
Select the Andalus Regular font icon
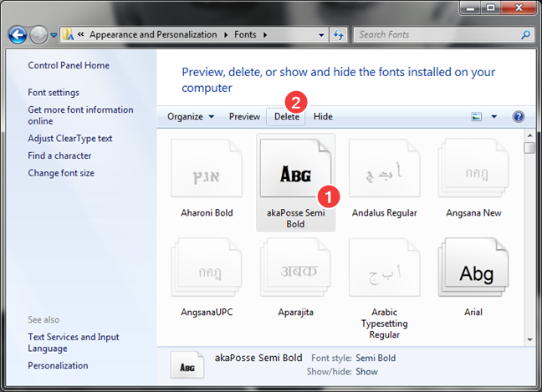point(385,168)
